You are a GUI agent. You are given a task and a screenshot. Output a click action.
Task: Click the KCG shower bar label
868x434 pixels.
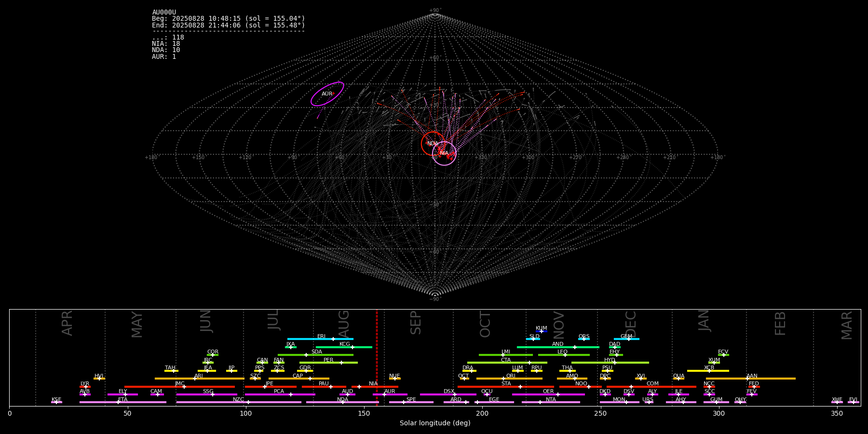[x=345, y=344]
